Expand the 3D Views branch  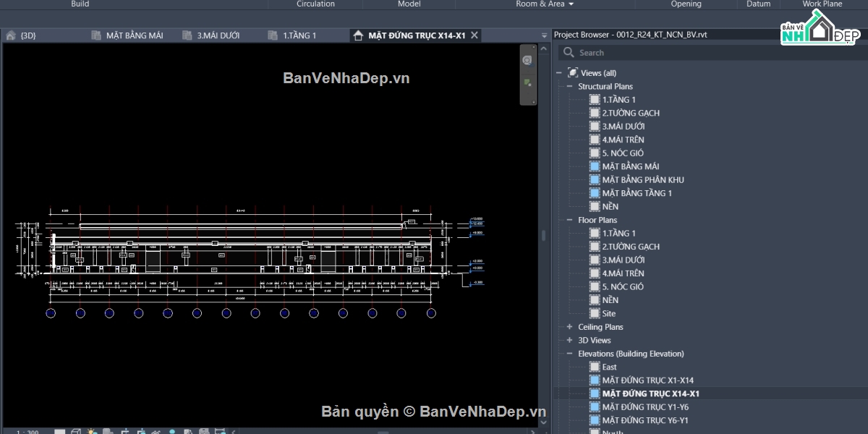[569, 341]
